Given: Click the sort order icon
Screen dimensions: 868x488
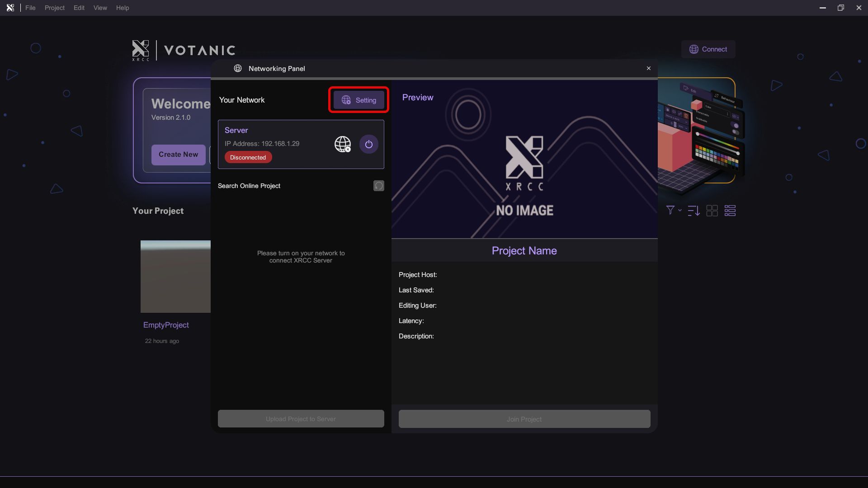Looking at the screenshot, I should 693,211.
